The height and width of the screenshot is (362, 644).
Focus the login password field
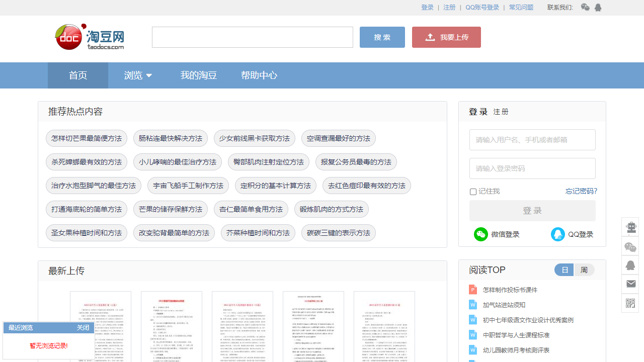532,168
